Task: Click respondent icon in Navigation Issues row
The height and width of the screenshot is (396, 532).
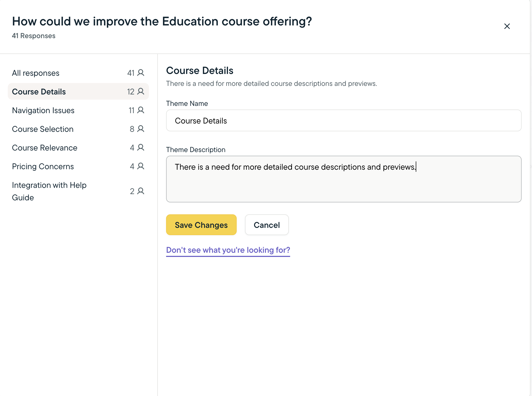Action: pyautogui.click(x=141, y=110)
